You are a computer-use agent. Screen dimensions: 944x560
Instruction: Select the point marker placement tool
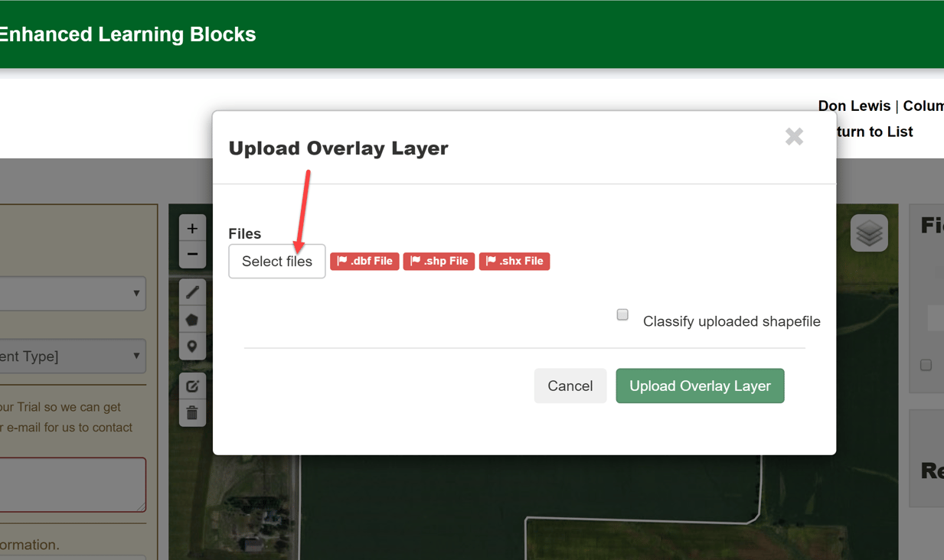192,346
